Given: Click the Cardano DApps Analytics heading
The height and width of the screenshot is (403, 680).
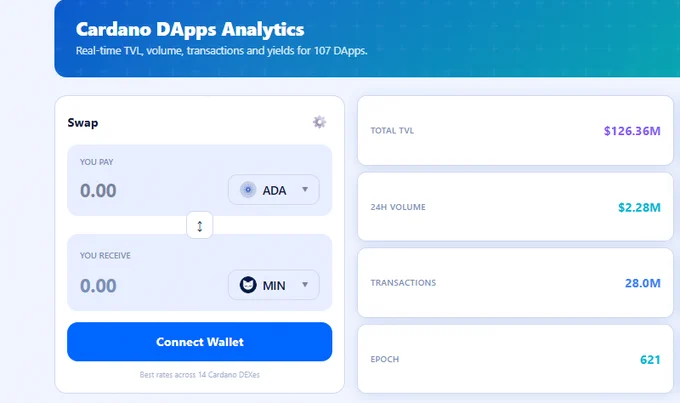Looking at the screenshot, I should [190, 29].
